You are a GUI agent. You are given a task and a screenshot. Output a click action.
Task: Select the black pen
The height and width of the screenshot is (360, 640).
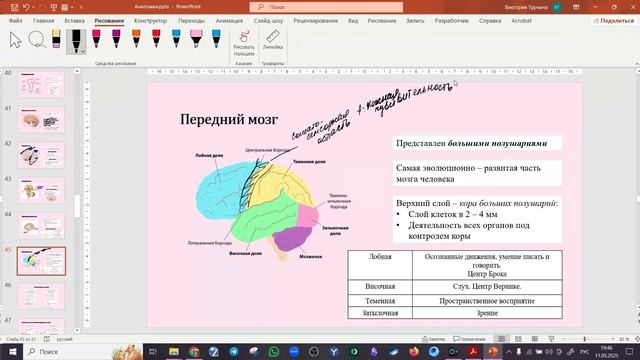pyautogui.click(x=76, y=41)
